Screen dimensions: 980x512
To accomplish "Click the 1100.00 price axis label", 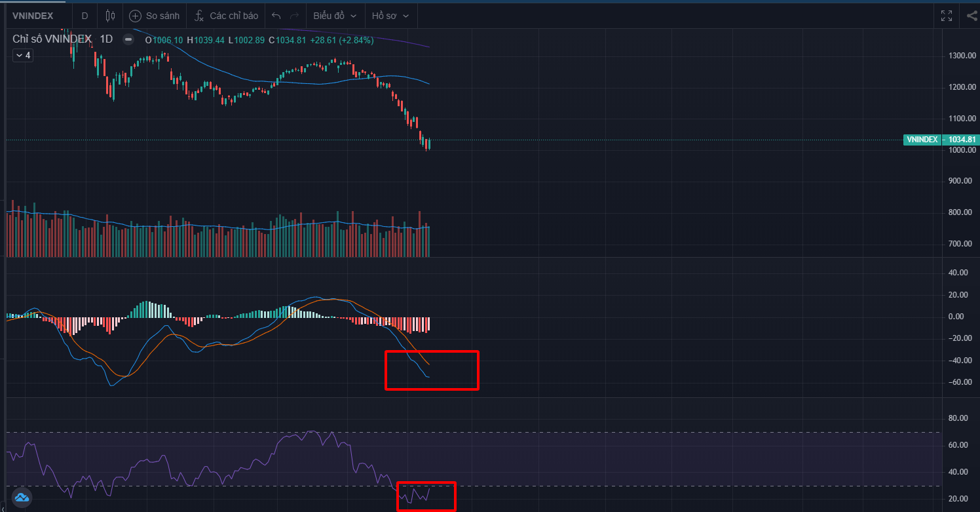I will click(x=962, y=119).
